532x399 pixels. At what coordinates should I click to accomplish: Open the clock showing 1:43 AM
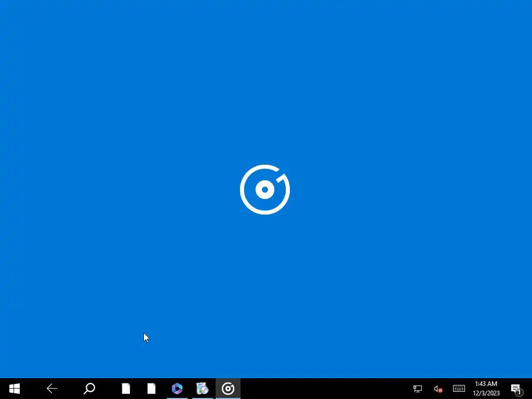click(x=486, y=389)
